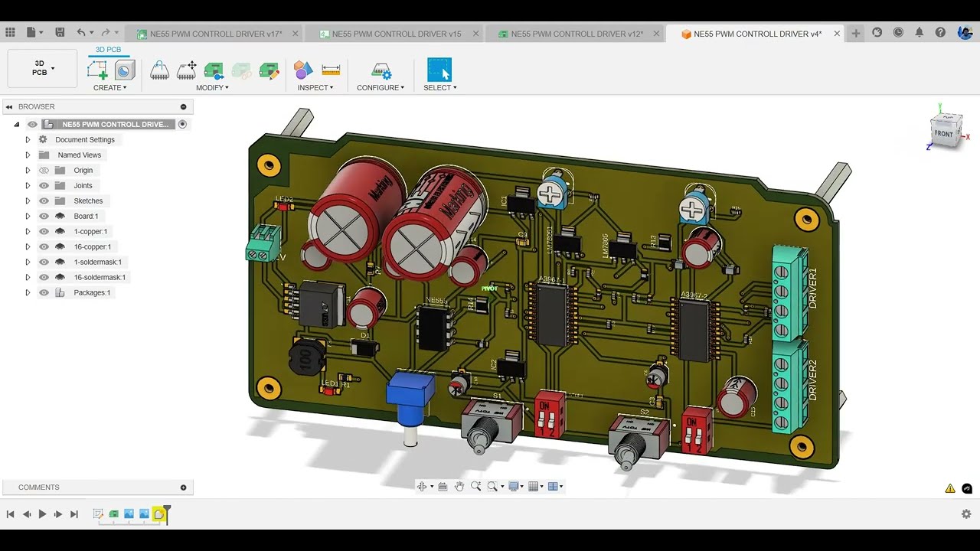The width and height of the screenshot is (980, 551).
Task: Open the File menu icon
Action: pyautogui.click(x=31, y=33)
